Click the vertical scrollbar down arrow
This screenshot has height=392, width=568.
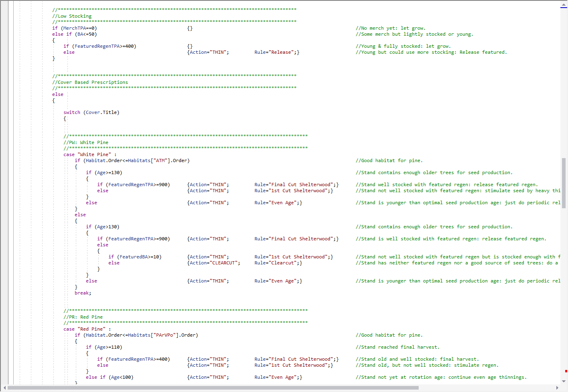[564, 381]
